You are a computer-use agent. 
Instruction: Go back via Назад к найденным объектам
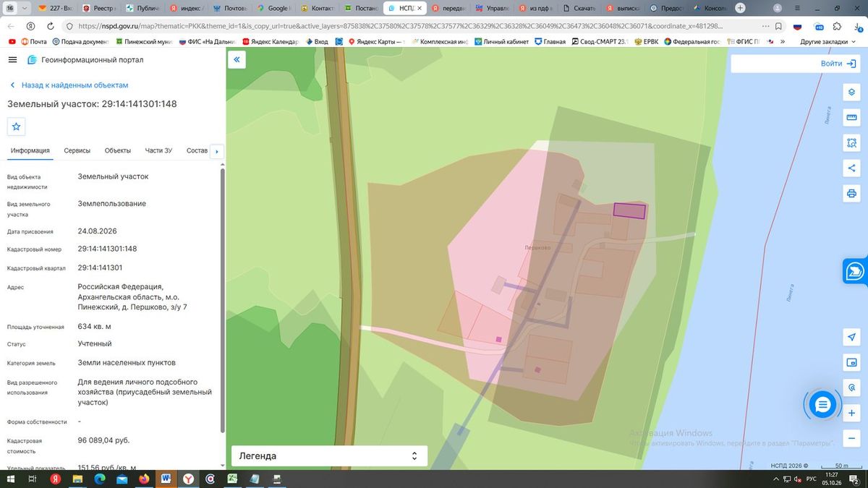[x=68, y=85]
